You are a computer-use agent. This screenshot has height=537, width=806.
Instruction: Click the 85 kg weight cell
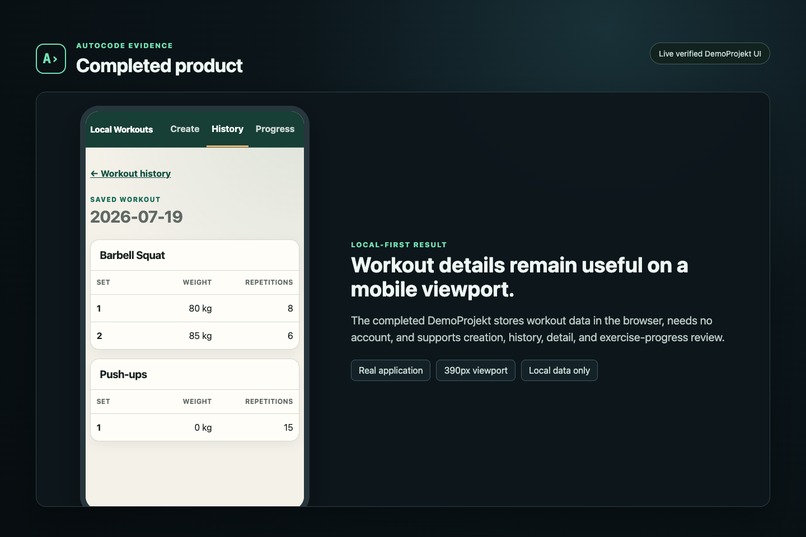point(200,336)
